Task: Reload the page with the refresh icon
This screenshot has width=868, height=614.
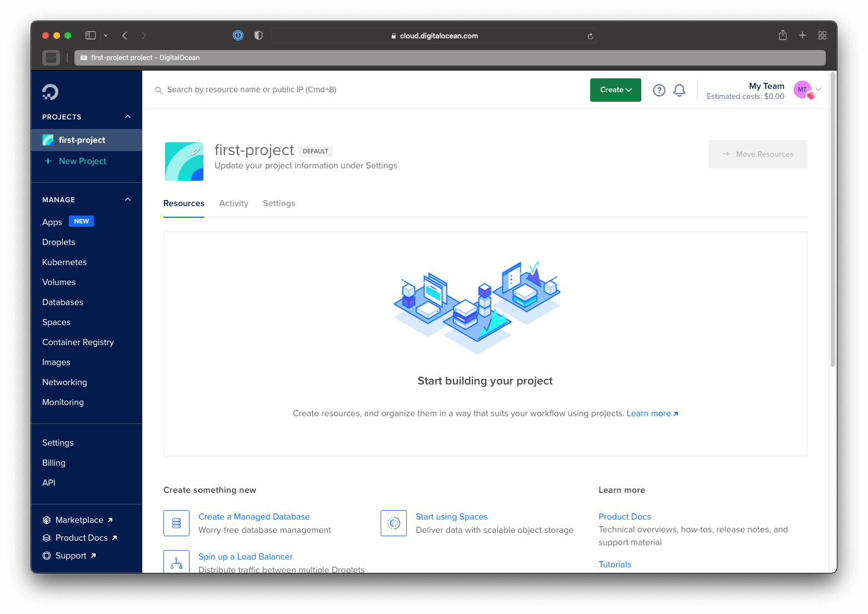Action: pyautogui.click(x=590, y=36)
